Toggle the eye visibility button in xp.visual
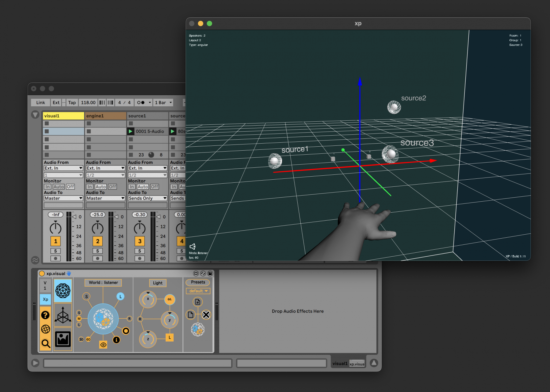This screenshot has height=392, width=550. [103, 345]
